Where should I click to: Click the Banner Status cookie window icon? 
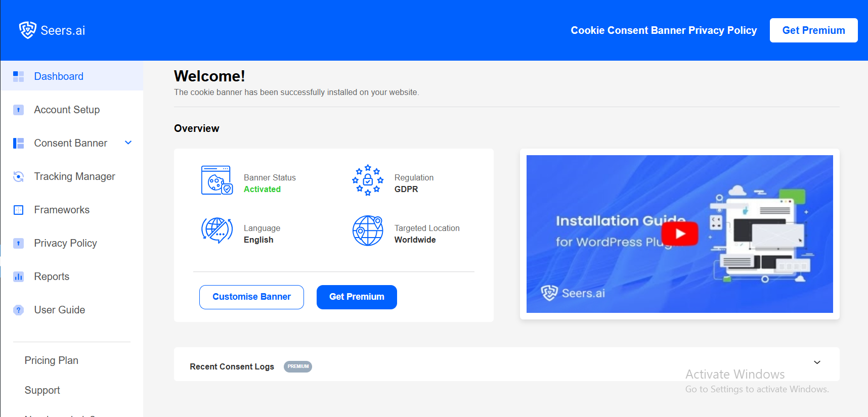pos(217,180)
